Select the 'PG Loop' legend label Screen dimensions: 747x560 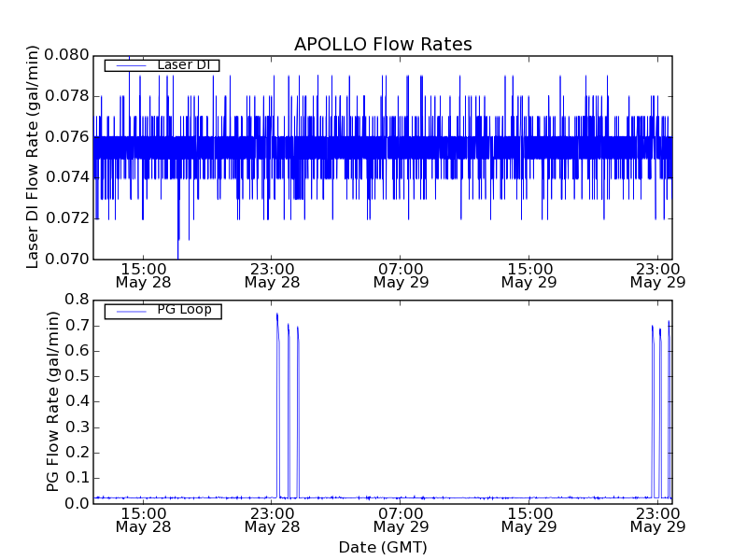pyautogui.click(x=184, y=310)
